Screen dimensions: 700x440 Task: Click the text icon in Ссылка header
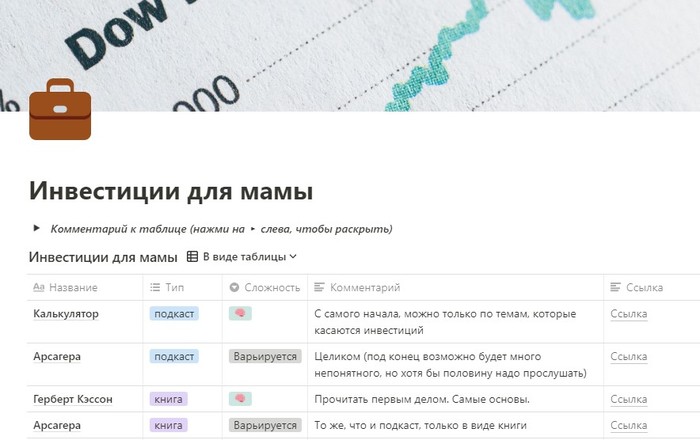[615, 287]
